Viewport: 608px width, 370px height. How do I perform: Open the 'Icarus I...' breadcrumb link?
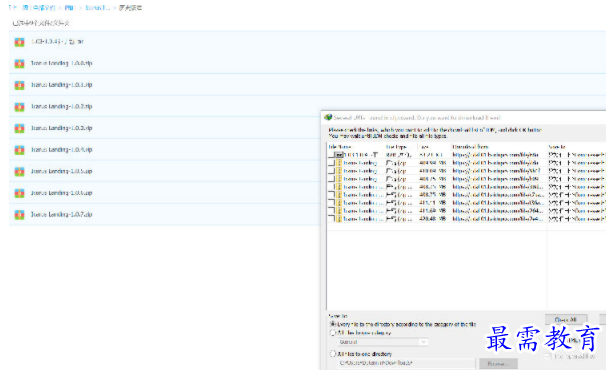98,8
